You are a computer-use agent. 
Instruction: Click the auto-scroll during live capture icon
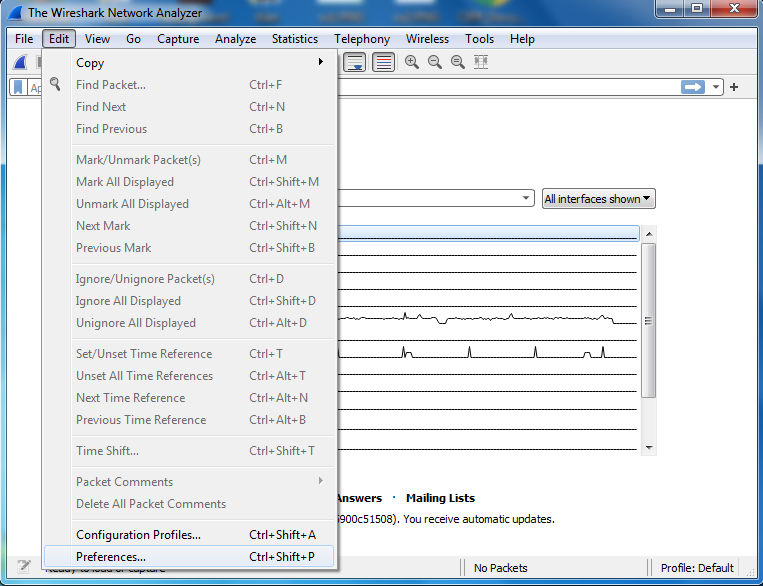(354, 62)
